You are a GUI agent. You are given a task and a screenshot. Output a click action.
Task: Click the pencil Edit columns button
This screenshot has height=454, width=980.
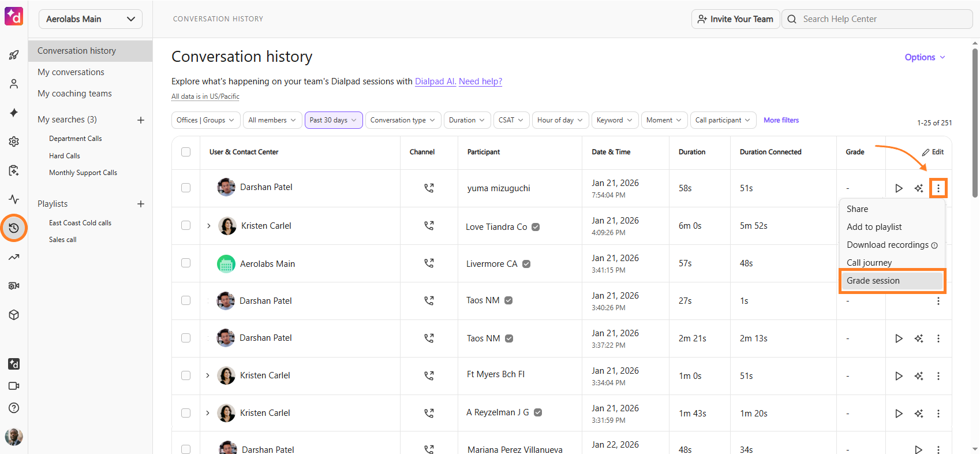click(933, 152)
